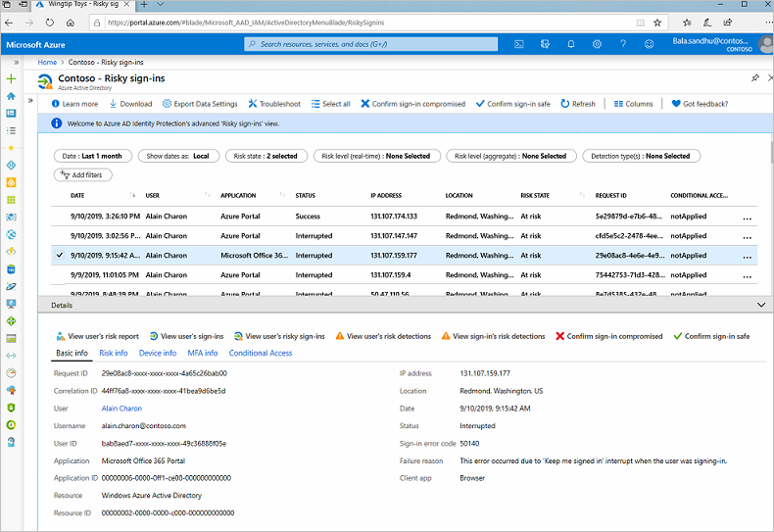The width and height of the screenshot is (774, 532).
Task: Open Detection type(s) filter
Action: [641, 156]
